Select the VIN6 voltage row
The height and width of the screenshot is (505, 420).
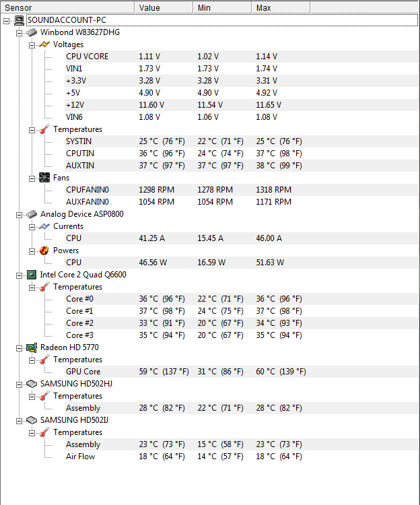click(x=242, y=117)
